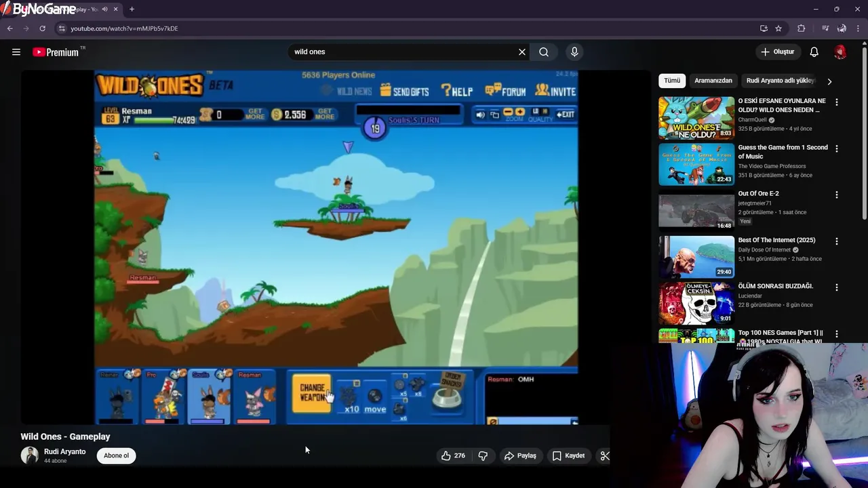Open 'ÖLÜM SONRASI BUZDAĞI.' video title
868x488 pixels.
click(775, 286)
